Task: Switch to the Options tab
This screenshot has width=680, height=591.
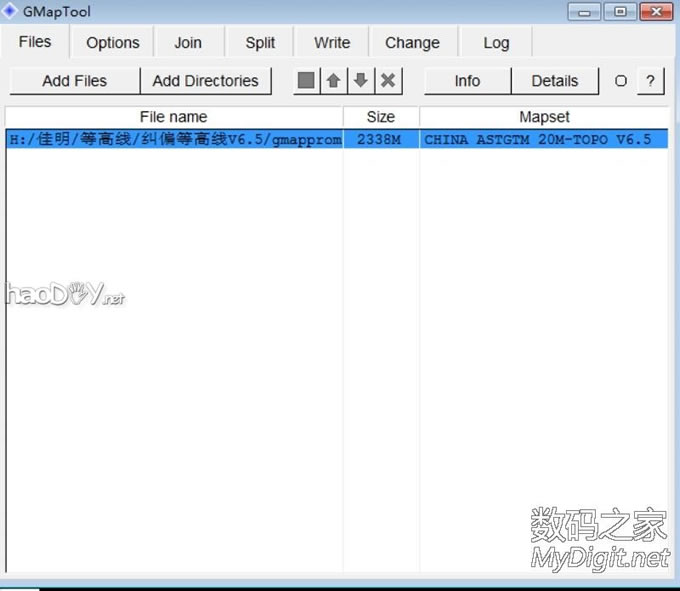Action: [x=112, y=42]
